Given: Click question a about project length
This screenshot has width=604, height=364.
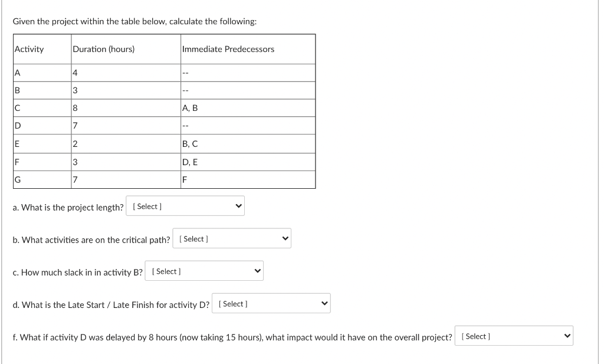Looking at the screenshot, I should [68, 207].
